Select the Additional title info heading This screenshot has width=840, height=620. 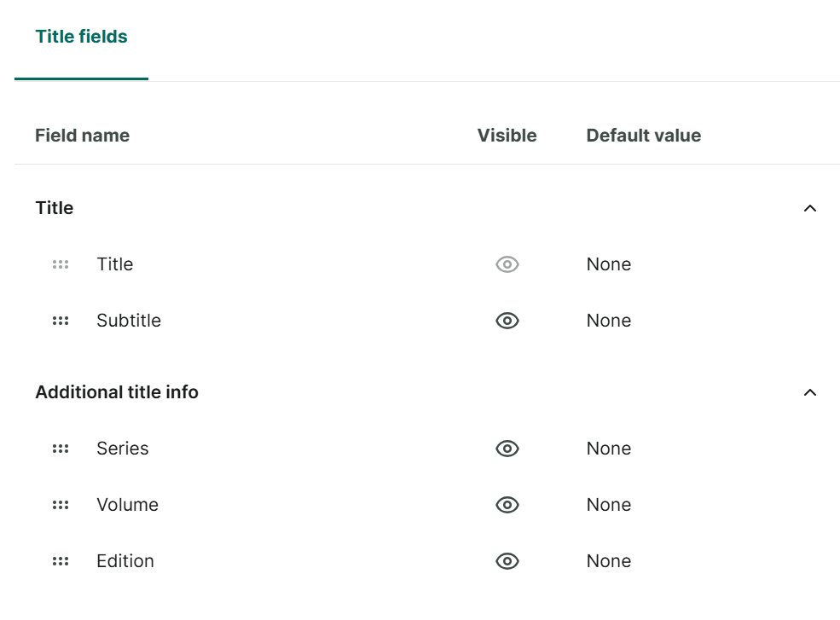117,392
